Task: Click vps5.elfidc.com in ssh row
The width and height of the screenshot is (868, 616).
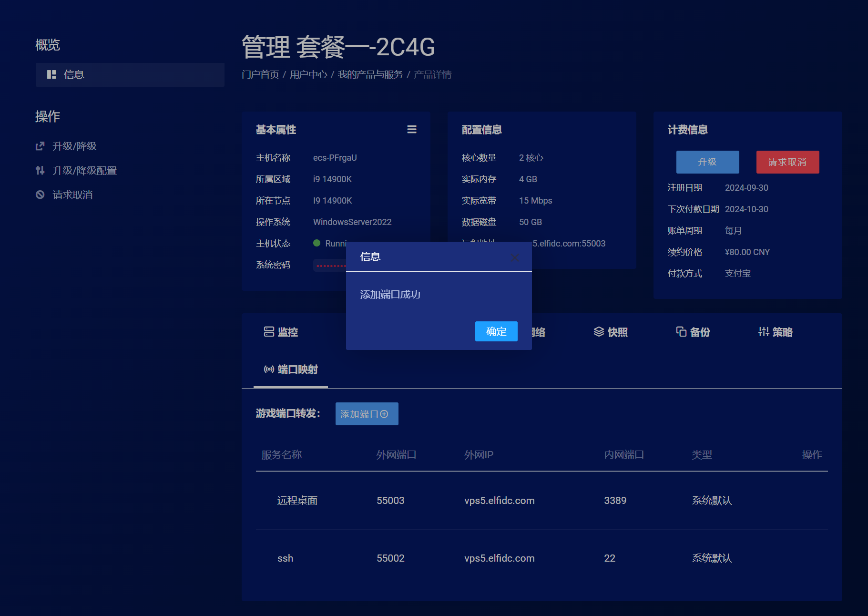Action: 499,558
